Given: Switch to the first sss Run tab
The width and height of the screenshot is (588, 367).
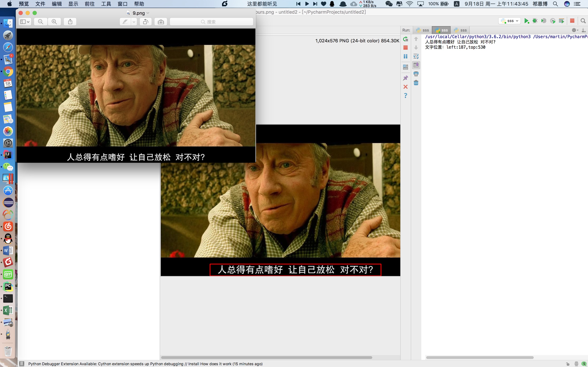Looking at the screenshot, I should pos(423,30).
